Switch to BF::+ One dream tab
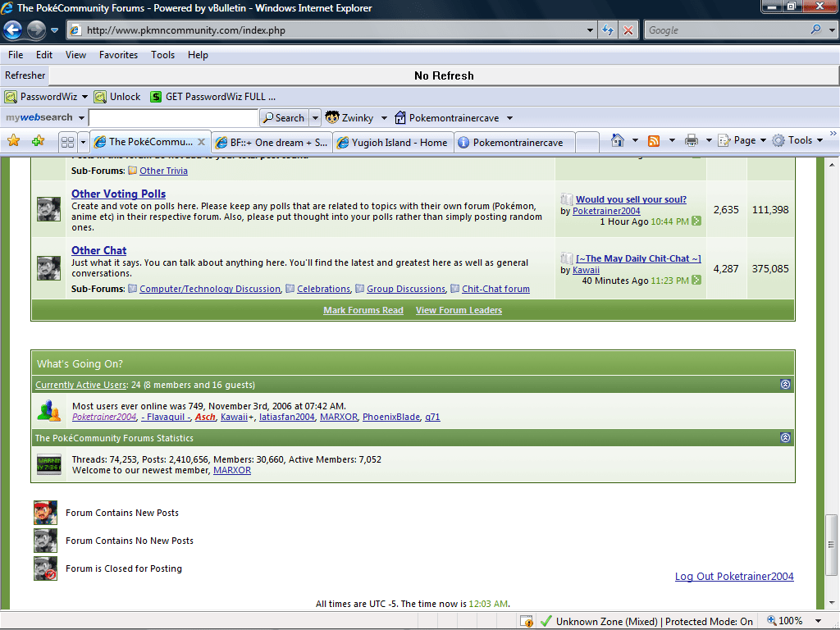The height and width of the screenshot is (630, 840). (272, 143)
